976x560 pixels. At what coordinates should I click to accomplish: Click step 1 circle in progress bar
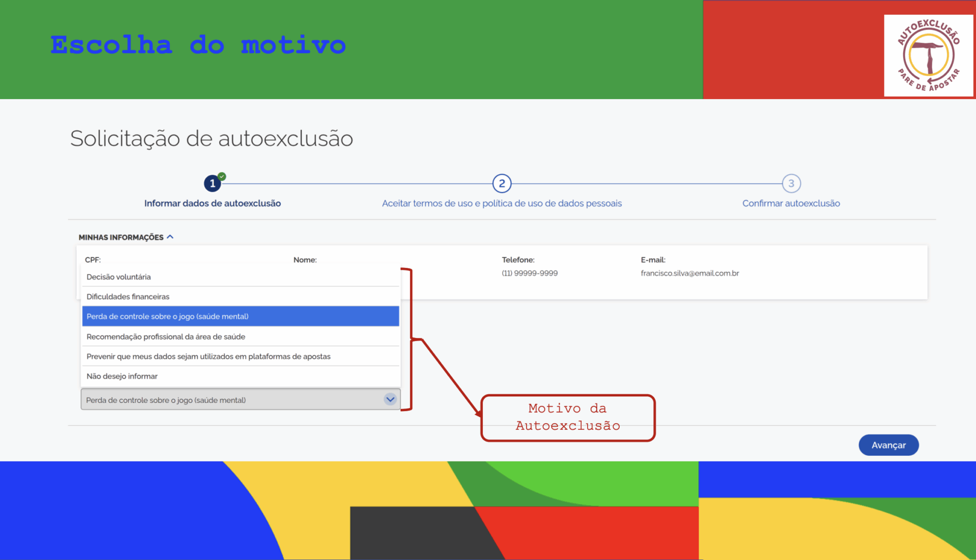pos(212,183)
